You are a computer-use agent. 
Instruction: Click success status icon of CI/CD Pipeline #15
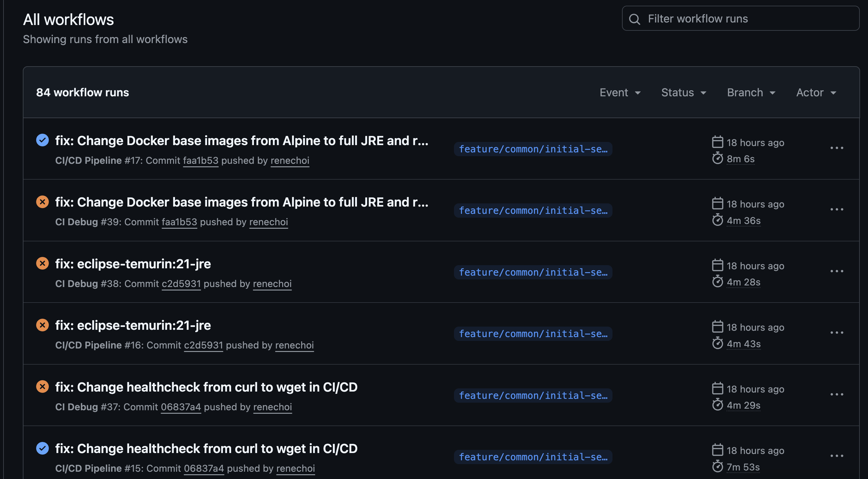click(x=42, y=448)
